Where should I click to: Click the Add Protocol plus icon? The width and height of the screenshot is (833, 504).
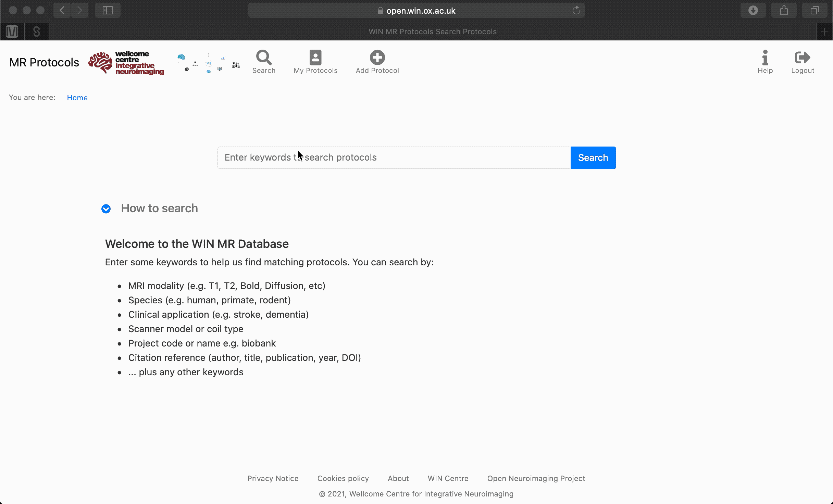tap(377, 58)
